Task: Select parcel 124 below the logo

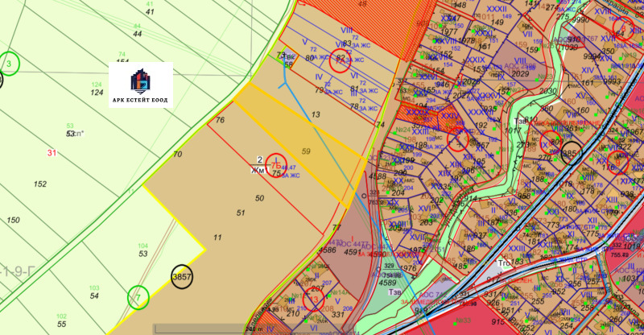Action: click(97, 93)
